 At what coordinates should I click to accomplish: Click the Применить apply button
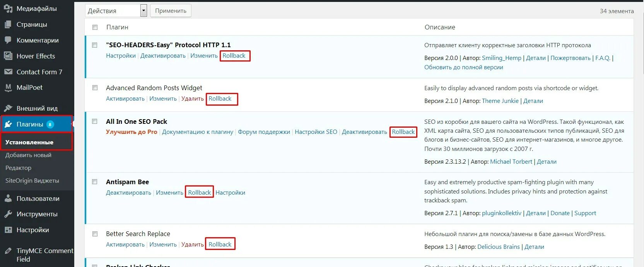171,11
